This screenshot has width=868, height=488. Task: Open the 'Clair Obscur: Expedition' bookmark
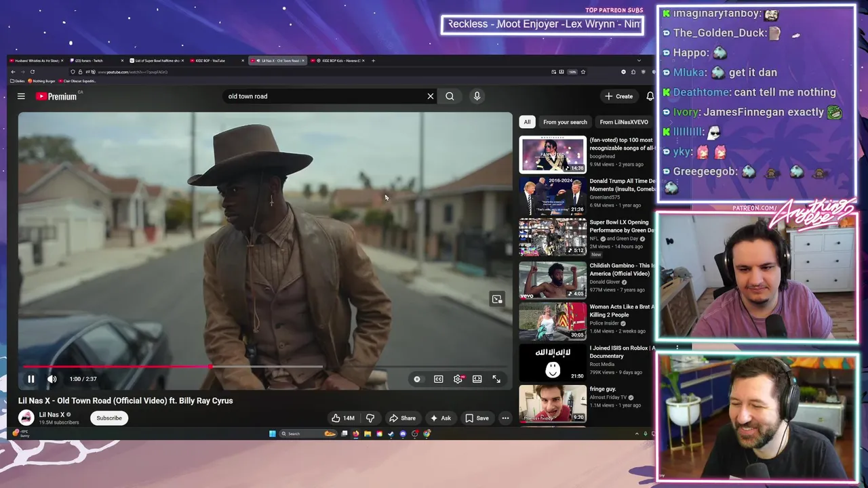point(77,81)
